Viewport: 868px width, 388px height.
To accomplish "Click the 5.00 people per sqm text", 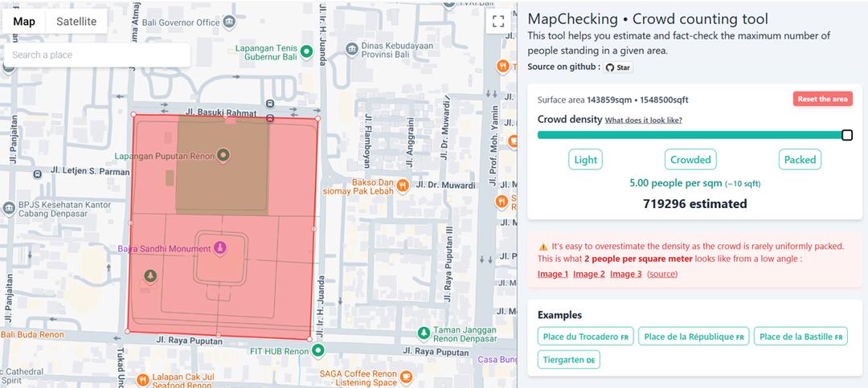I will pyautogui.click(x=694, y=183).
